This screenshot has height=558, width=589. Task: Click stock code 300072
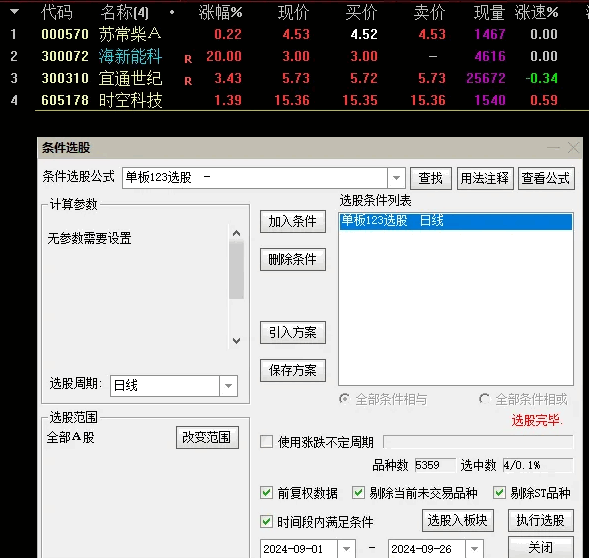(65, 56)
